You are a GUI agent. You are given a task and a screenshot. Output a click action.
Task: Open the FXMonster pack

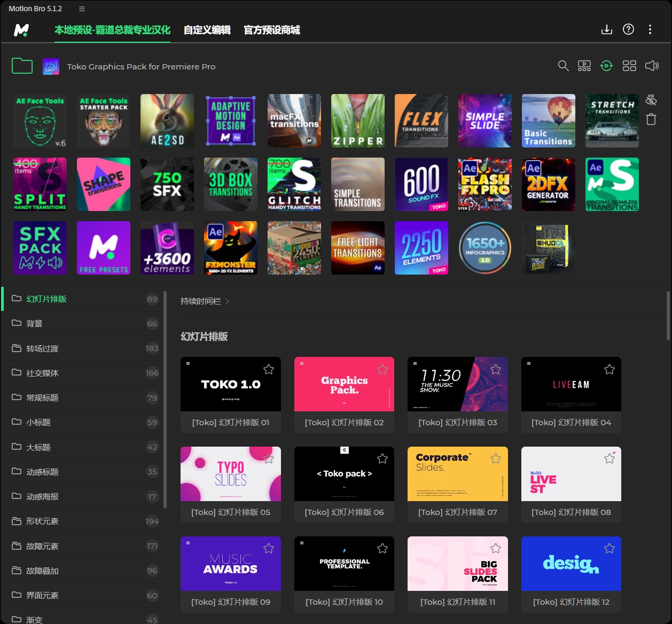pos(231,248)
